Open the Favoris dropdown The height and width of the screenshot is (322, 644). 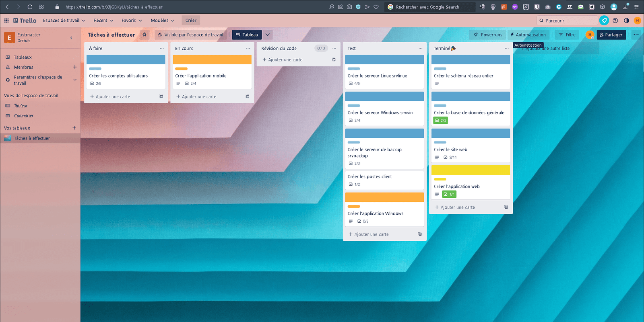pyautogui.click(x=132, y=21)
